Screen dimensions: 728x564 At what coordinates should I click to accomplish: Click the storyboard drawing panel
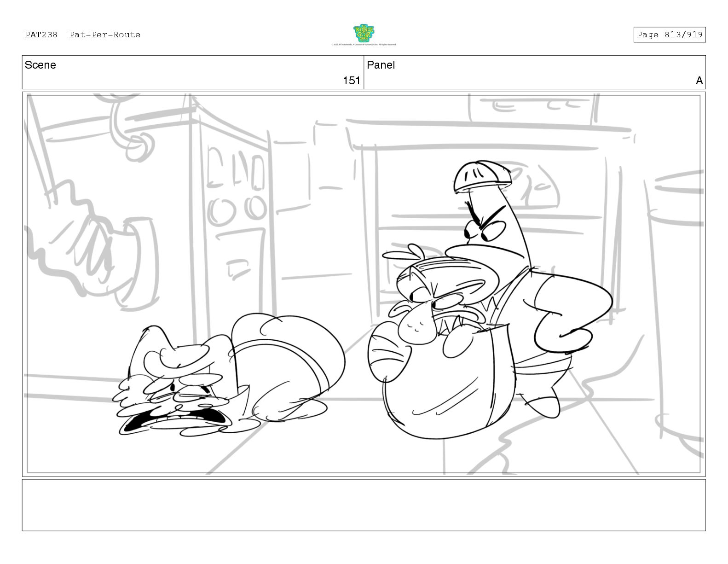click(x=364, y=284)
